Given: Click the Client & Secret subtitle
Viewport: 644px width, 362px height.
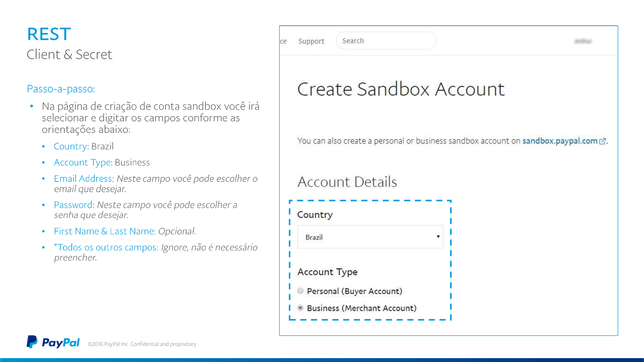Looking at the screenshot, I should [x=70, y=54].
